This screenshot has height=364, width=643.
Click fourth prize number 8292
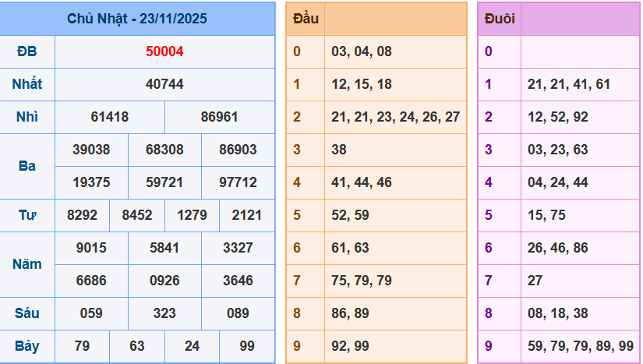pos(82,215)
